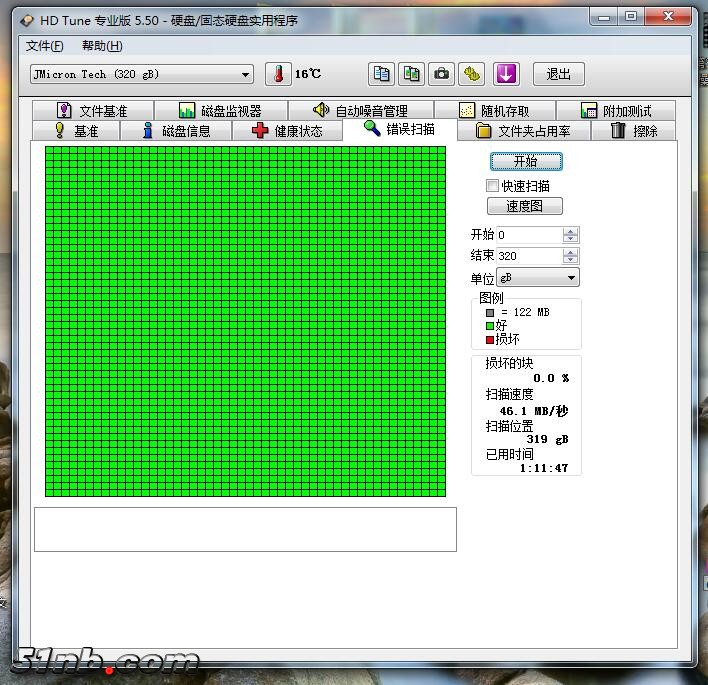The image size is (708, 685).
Task: Click the thermometer temperature icon
Action: 278,74
